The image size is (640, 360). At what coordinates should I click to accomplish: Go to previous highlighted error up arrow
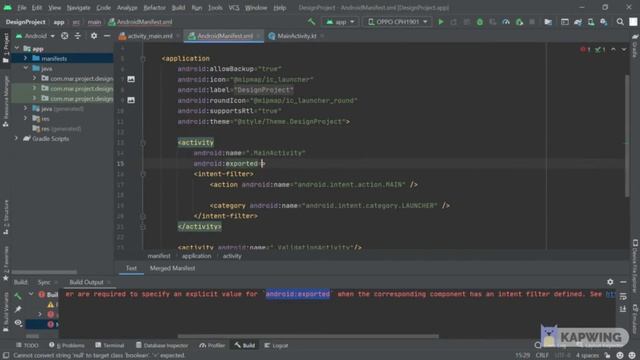tap(613, 49)
